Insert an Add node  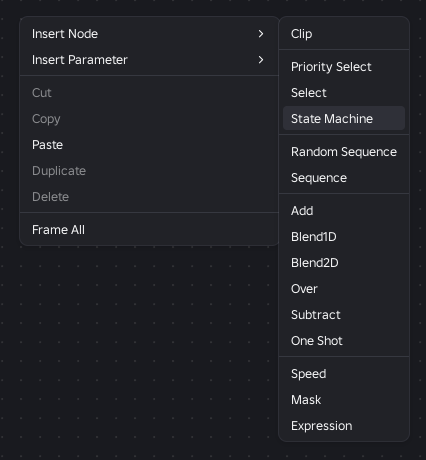coord(344,211)
